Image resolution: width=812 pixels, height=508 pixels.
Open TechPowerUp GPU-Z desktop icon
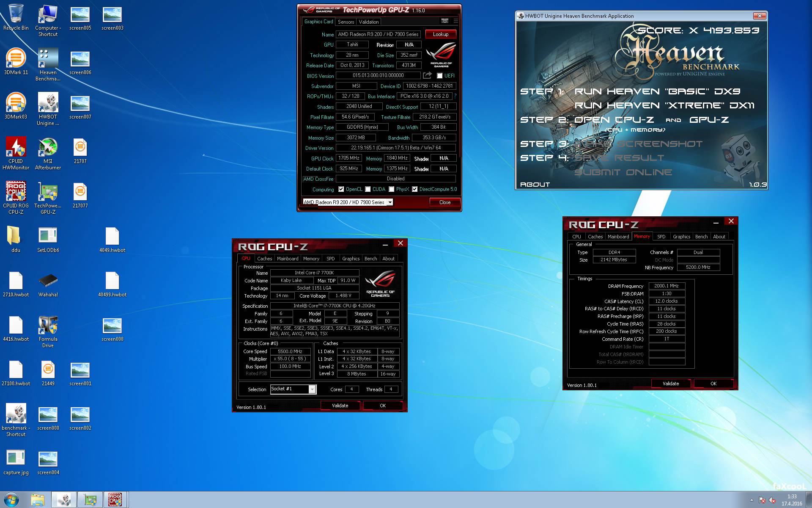pos(48,198)
